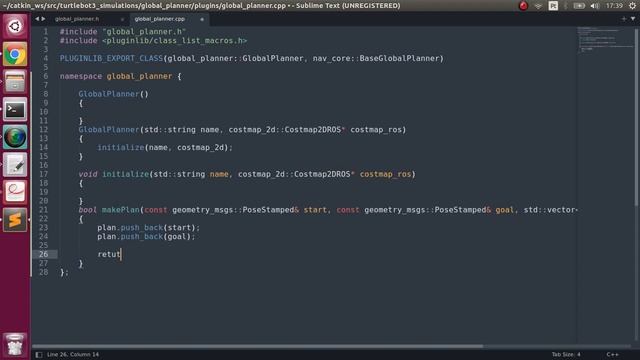Screen dimensions: 640x360
Task: Go to next tab with right arrow
Action: coord(43,19)
